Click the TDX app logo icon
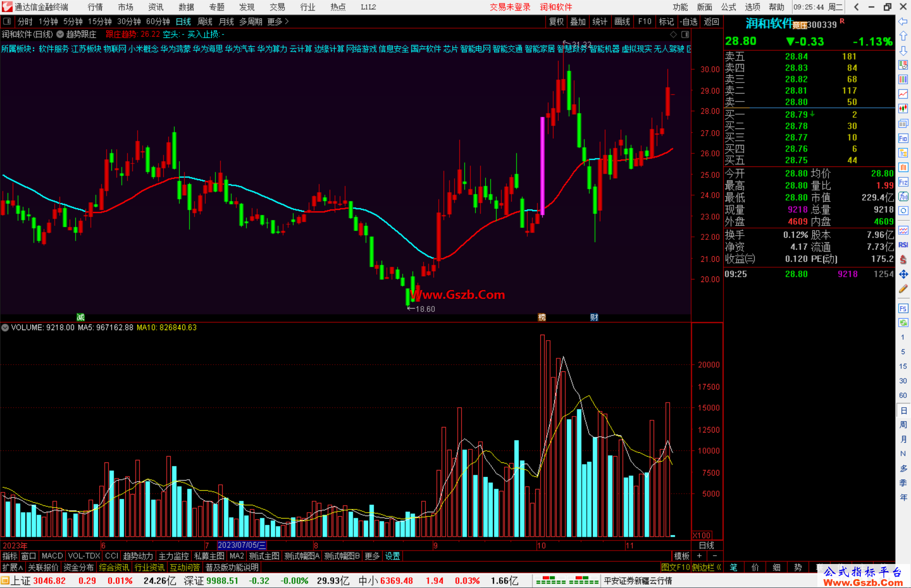Screen dimensions: 911x588 [7, 7]
